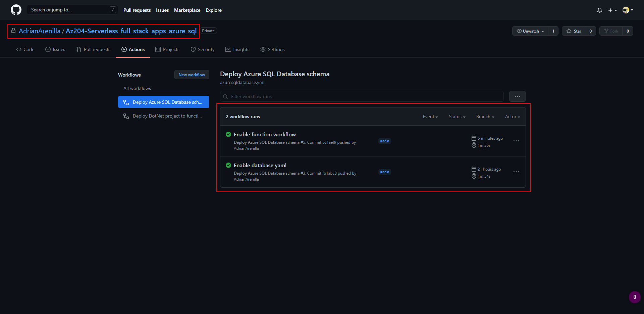Viewport: 644px width, 314px height.
Task: Switch to the repository Issues tab
Action: (x=55, y=49)
